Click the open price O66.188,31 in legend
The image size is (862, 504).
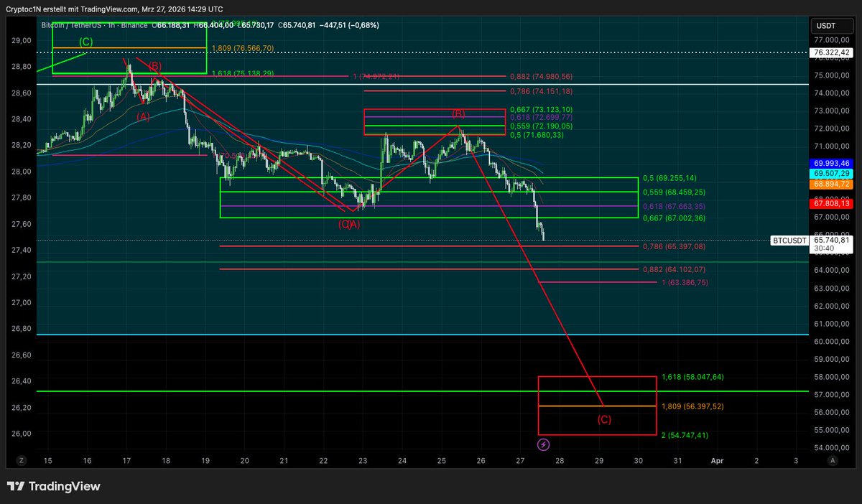point(172,25)
